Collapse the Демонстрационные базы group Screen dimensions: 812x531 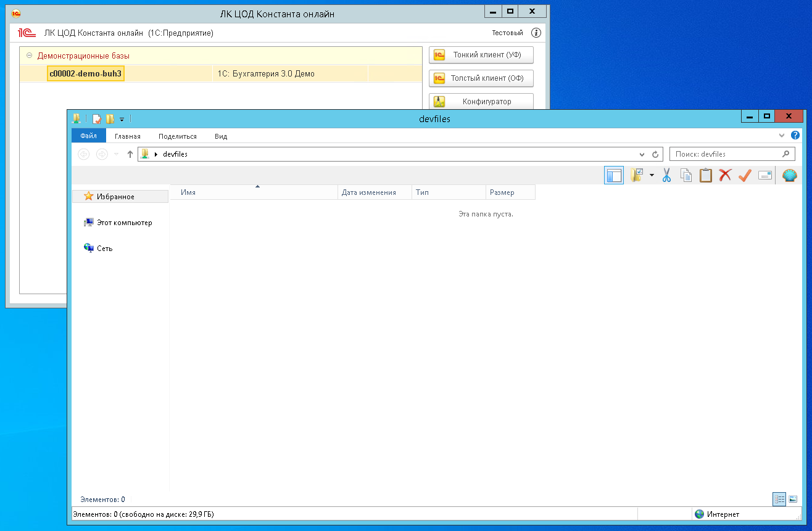click(29, 56)
